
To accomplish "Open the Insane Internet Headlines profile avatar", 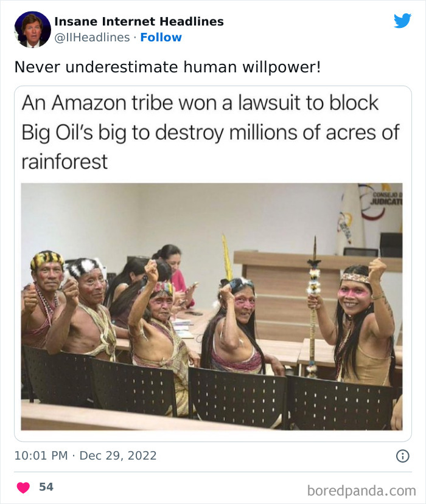I will pyautogui.click(x=32, y=30).
